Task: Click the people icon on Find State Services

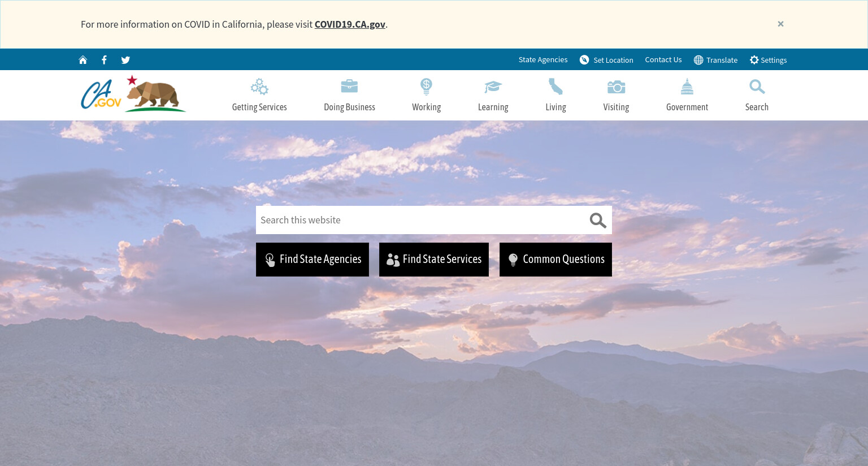Action: pos(393,260)
